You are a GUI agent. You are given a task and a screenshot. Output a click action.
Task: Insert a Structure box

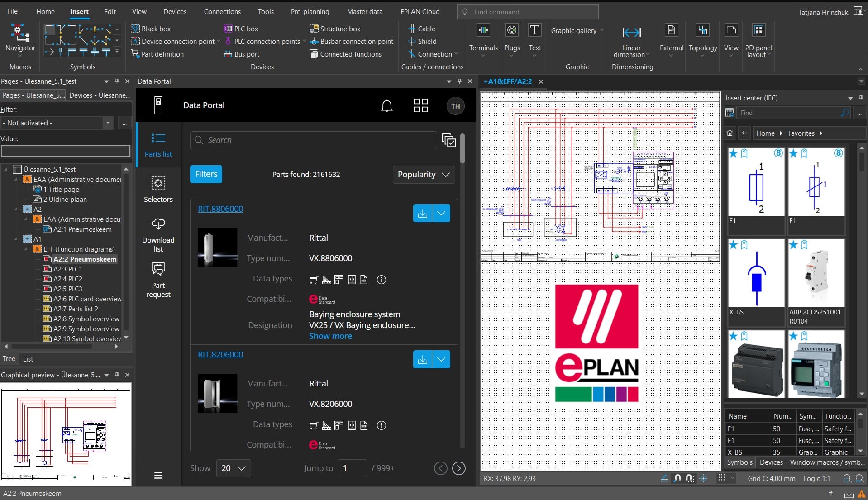click(x=335, y=29)
